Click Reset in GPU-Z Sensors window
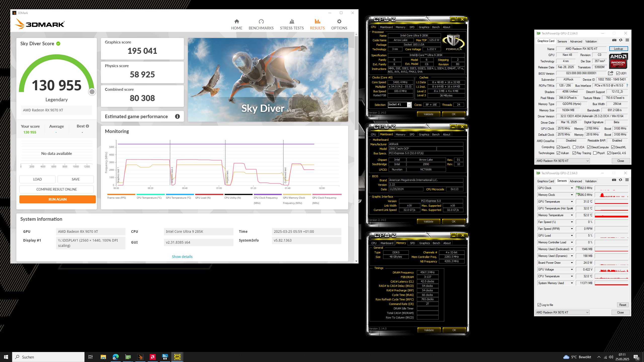Image resolution: width=644 pixels, height=362 pixels. (x=623, y=305)
